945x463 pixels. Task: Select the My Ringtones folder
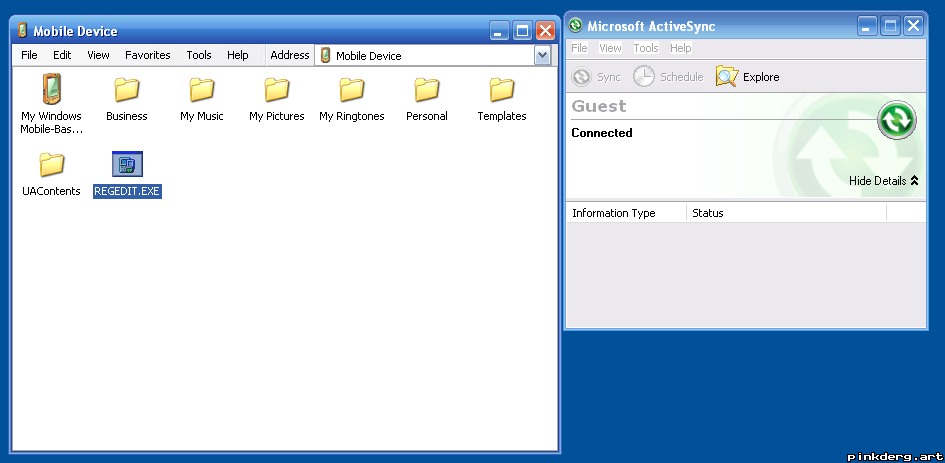(351, 90)
